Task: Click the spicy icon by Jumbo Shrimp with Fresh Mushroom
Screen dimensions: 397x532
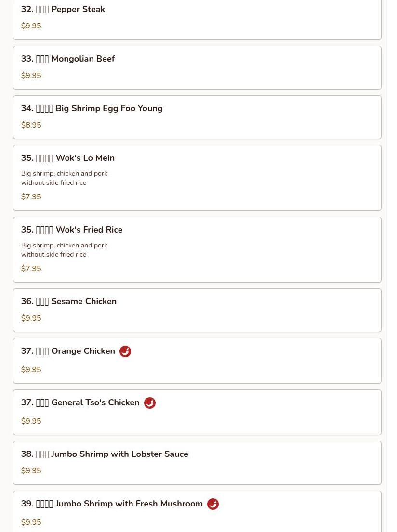Action: point(213,504)
